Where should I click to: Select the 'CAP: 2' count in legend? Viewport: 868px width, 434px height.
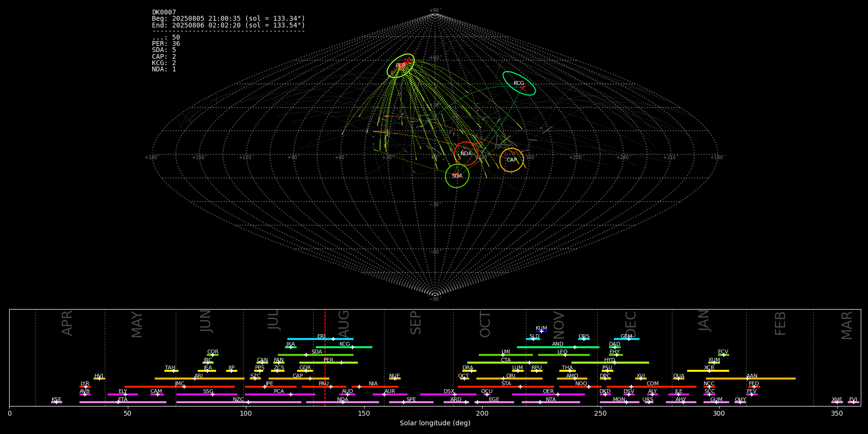pos(164,57)
